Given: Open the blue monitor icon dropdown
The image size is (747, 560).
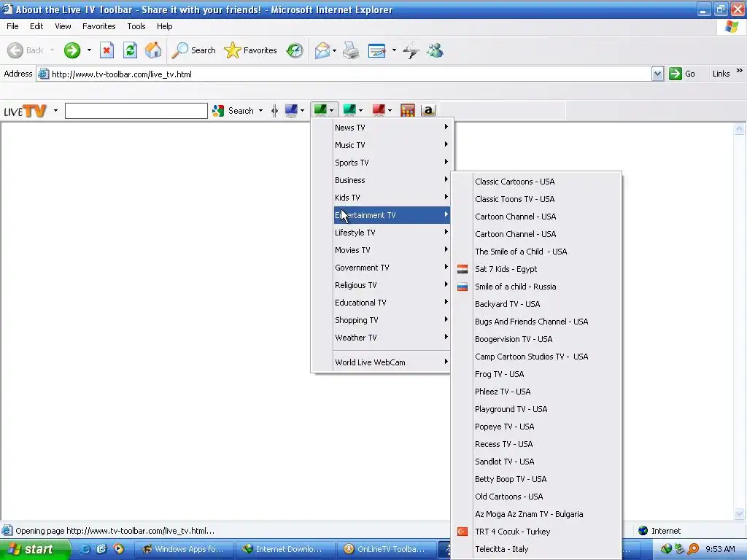Looking at the screenshot, I should 302,111.
